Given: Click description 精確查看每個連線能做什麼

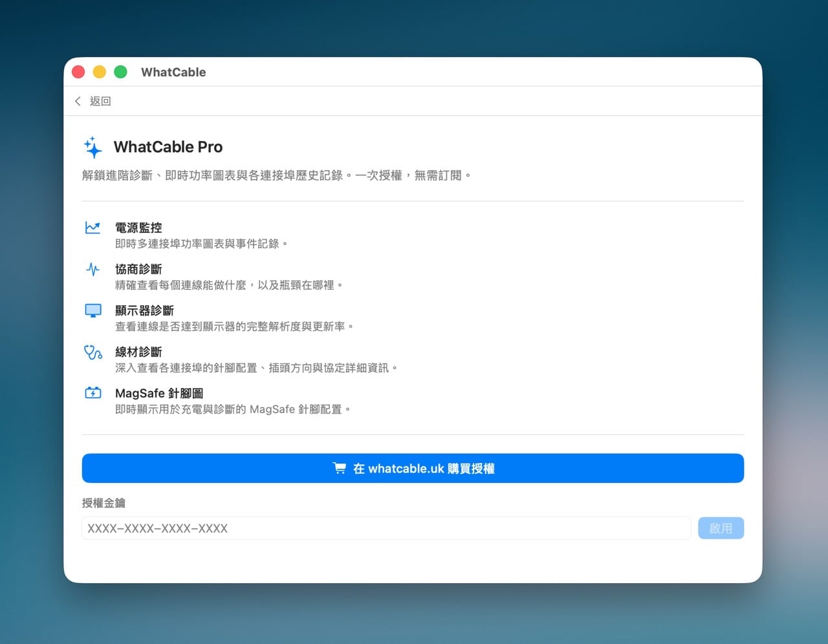Looking at the screenshot, I should click(x=229, y=285).
